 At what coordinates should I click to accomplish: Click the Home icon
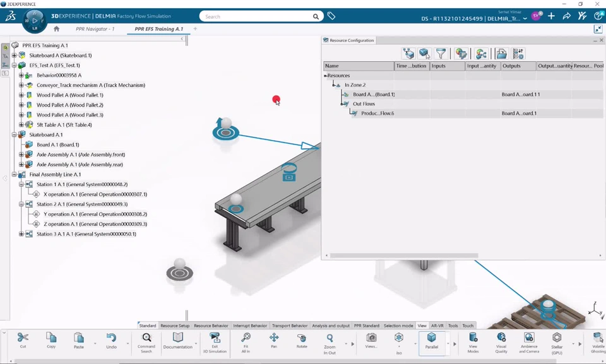coord(56,28)
